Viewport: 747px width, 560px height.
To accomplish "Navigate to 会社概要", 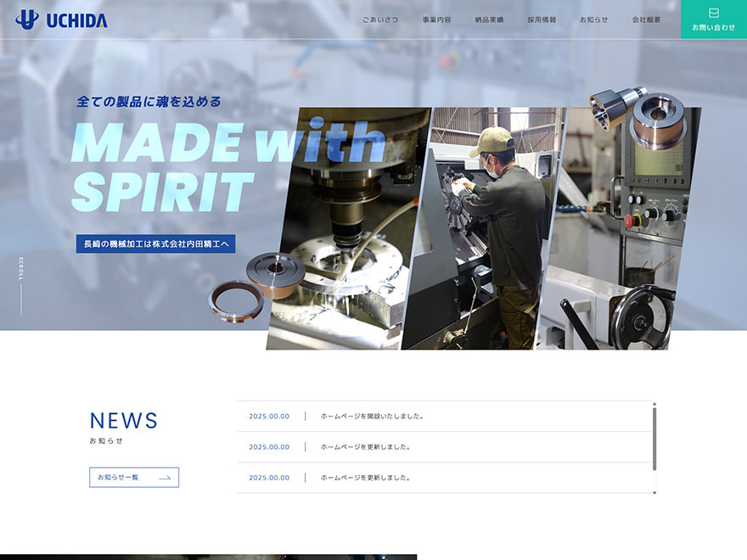I will point(646,20).
